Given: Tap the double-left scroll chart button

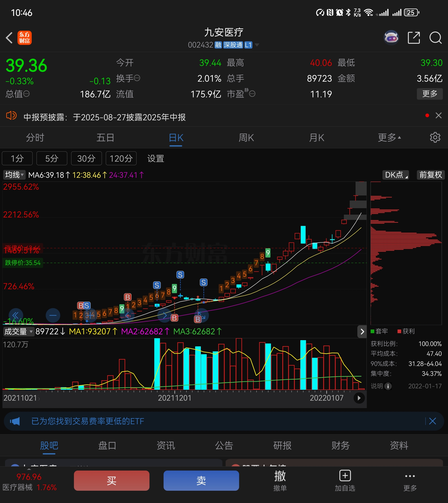Looking at the screenshot, I should pos(16,315).
